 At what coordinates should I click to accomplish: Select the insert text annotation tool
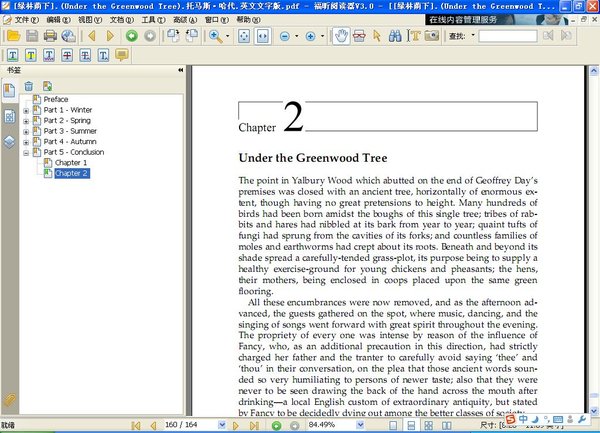click(104, 55)
